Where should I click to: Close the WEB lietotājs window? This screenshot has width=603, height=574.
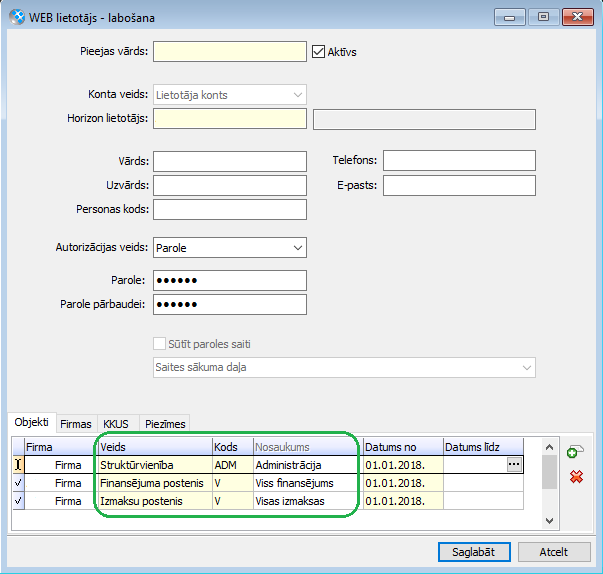578,17
